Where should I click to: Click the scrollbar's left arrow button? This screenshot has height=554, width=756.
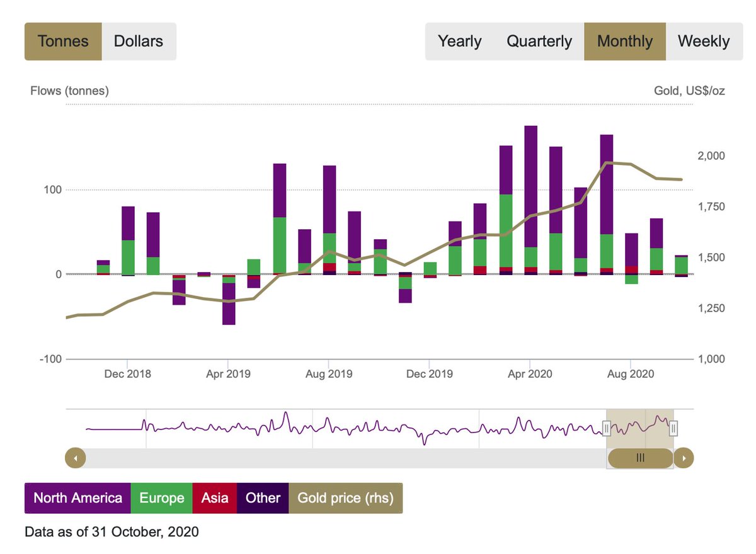coord(75,458)
